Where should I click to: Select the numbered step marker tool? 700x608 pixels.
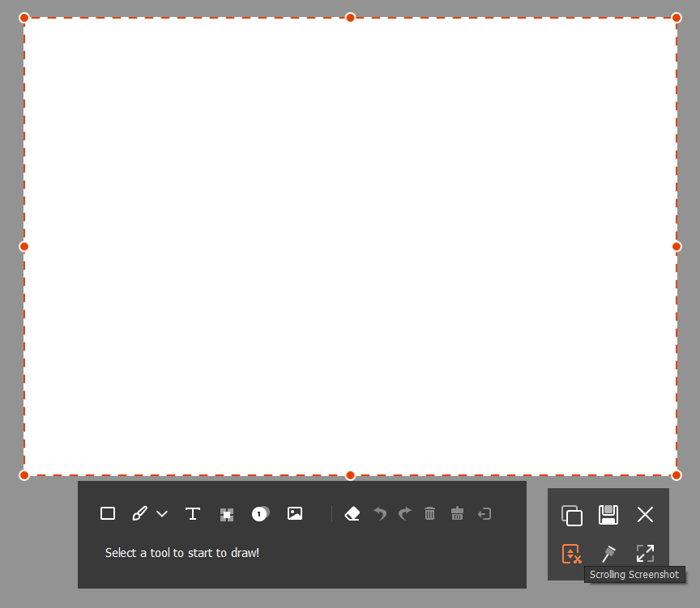261,514
